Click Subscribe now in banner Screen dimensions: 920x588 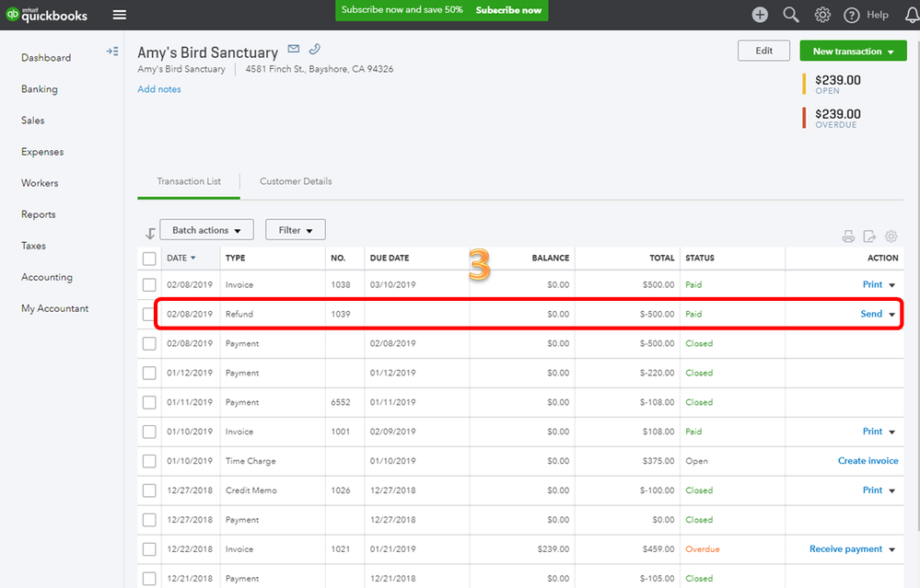508,10
